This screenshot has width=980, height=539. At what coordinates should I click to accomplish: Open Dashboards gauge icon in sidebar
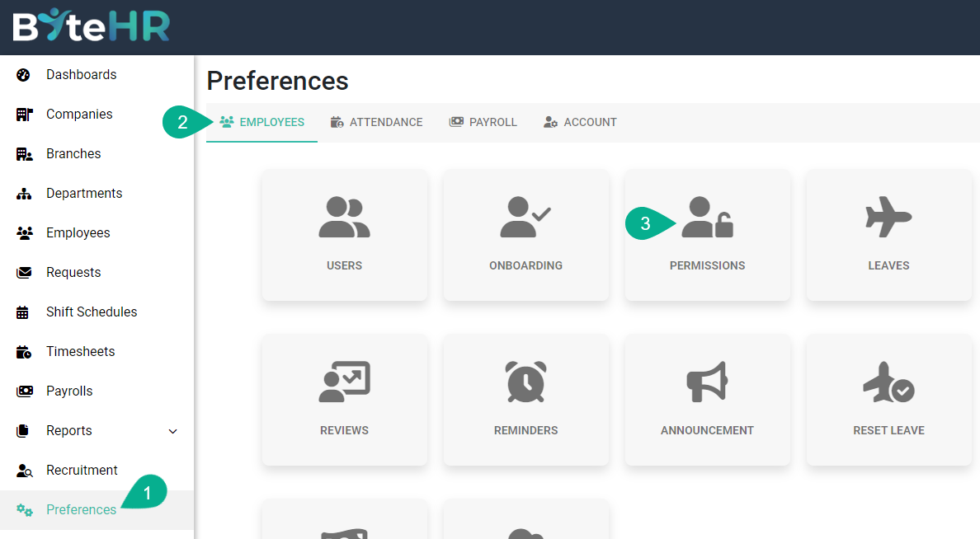click(x=23, y=75)
